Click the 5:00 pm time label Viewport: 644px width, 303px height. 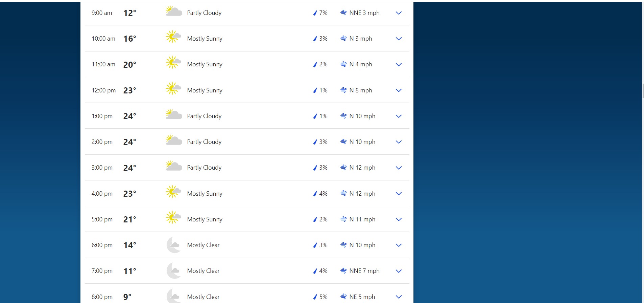coord(102,219)
